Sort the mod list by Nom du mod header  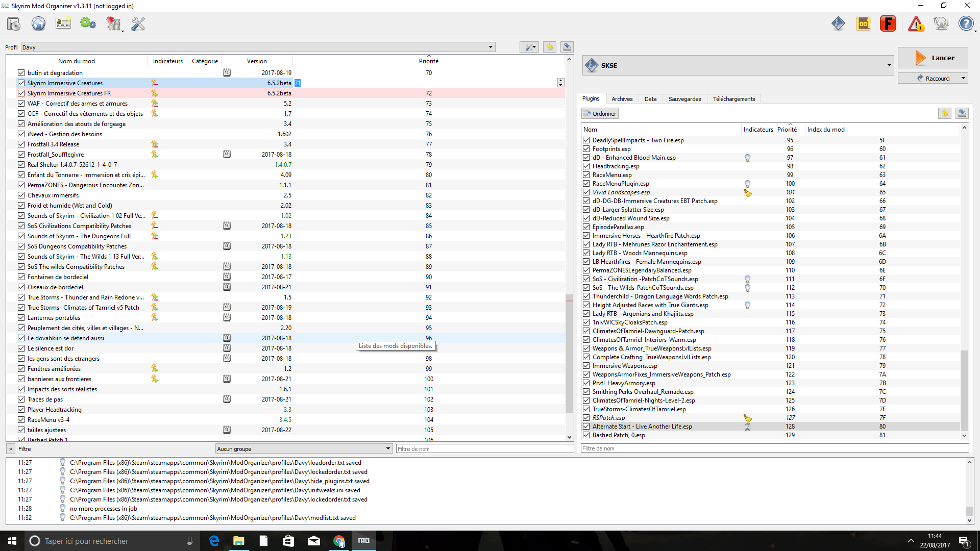tap(77, 61)
